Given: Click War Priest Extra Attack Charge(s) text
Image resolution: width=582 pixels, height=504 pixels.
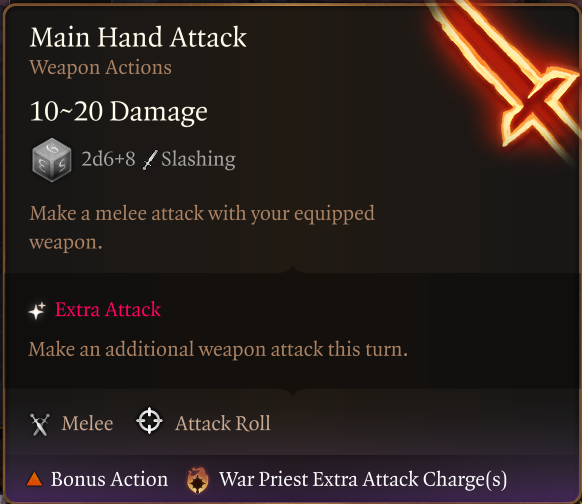Looking at the screenshot, I should click(x=363, y=480).
